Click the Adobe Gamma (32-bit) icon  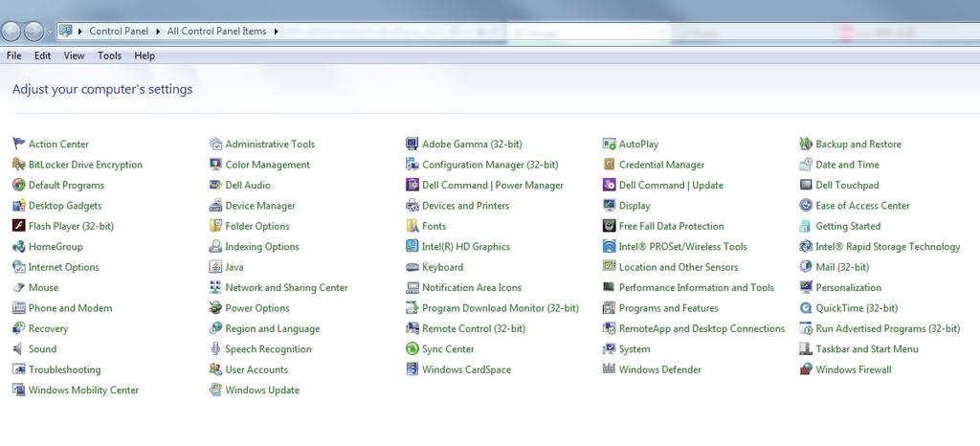pyautogui.click(x=412, y=144)
